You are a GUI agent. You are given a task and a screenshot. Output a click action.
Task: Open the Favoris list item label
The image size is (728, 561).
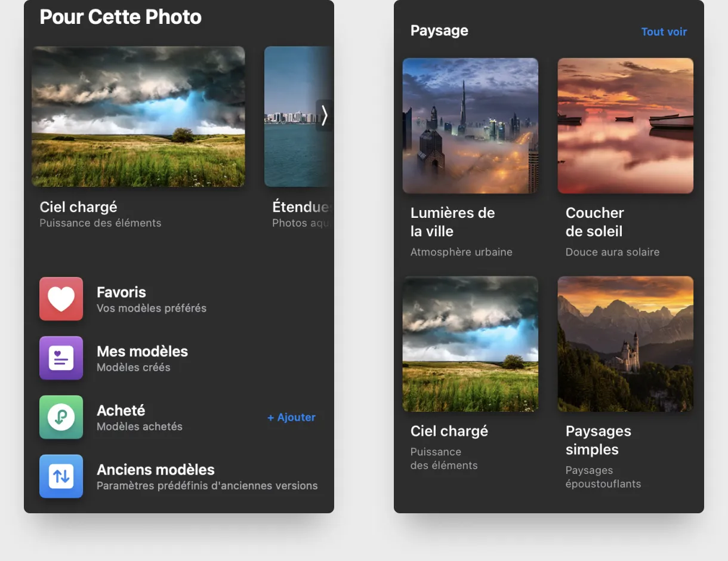point(121,292)
